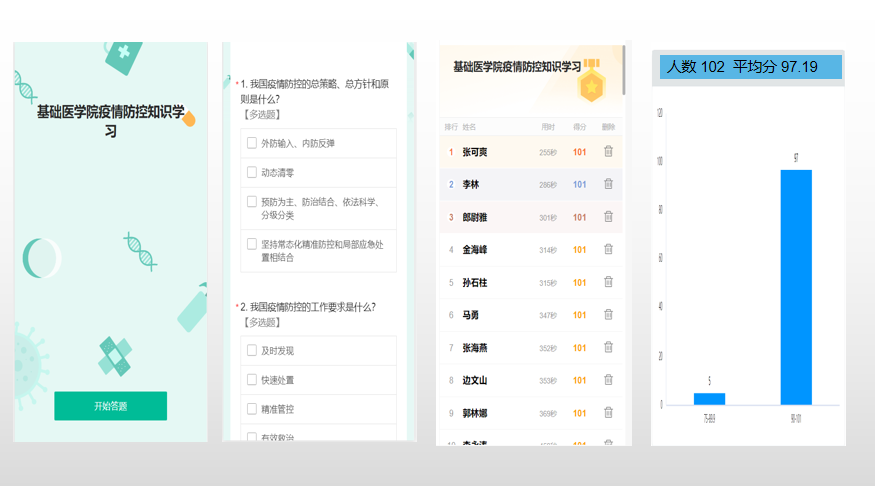This screenshot has width=875, height=486.
Task: Open 边文山's name in ranking list
Action: pos(474,381)
